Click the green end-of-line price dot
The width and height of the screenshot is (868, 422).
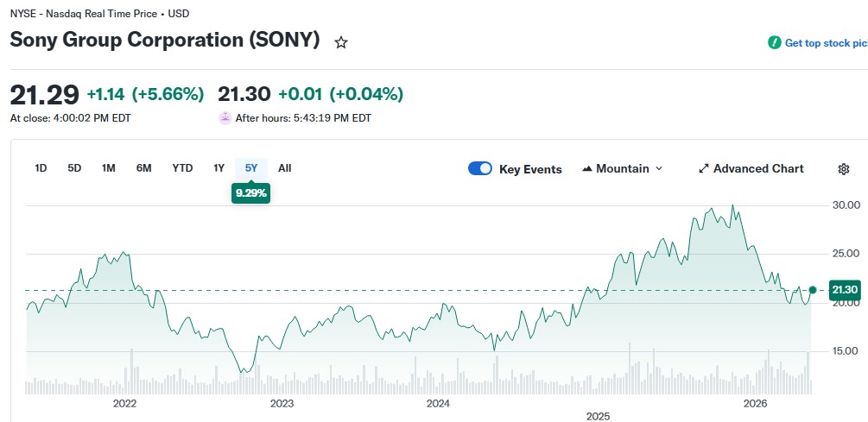(x=813, y=290)
